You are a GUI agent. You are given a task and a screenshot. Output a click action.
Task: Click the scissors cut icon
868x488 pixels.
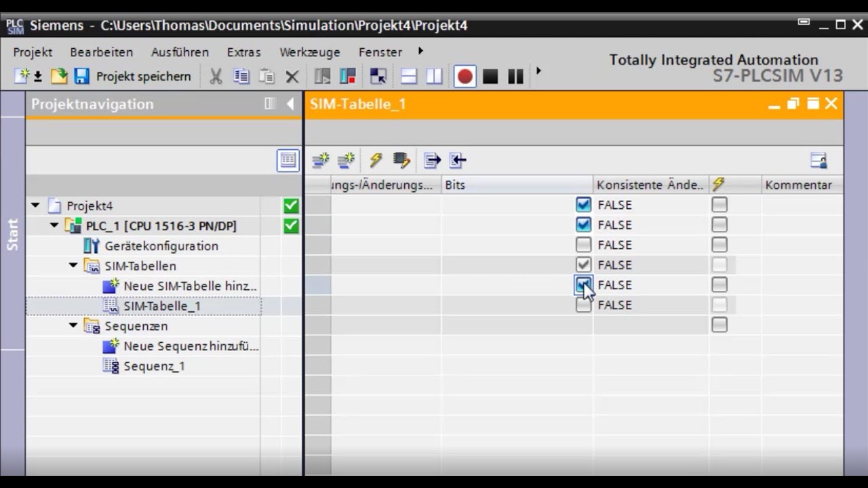[x=216, y=77]
